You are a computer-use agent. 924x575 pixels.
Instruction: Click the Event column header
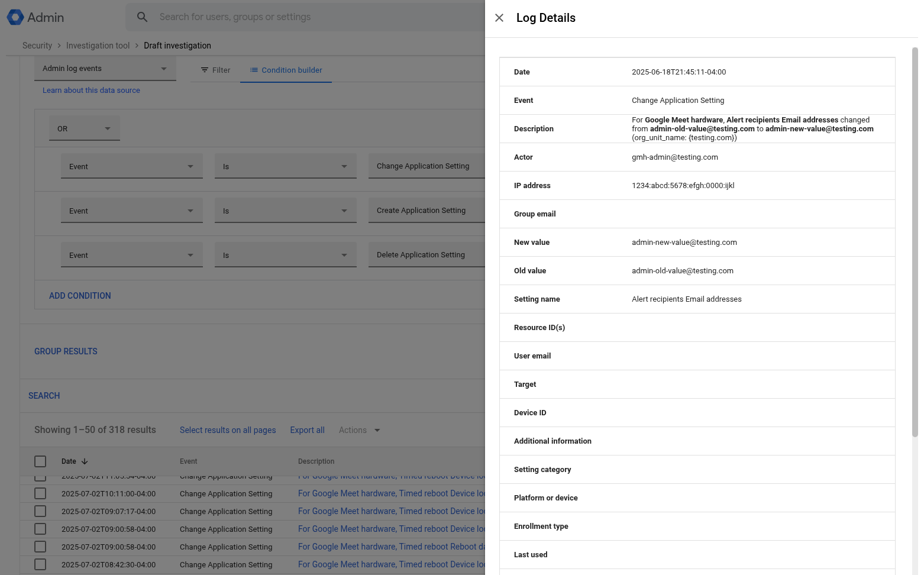(189, 461)
